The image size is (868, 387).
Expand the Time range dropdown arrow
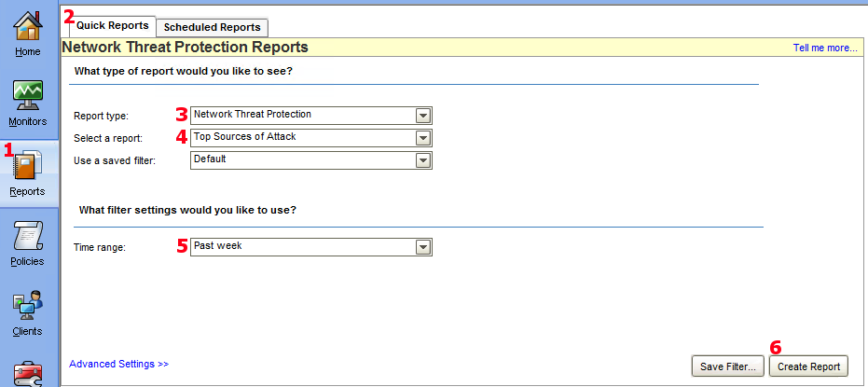point(423,247)
